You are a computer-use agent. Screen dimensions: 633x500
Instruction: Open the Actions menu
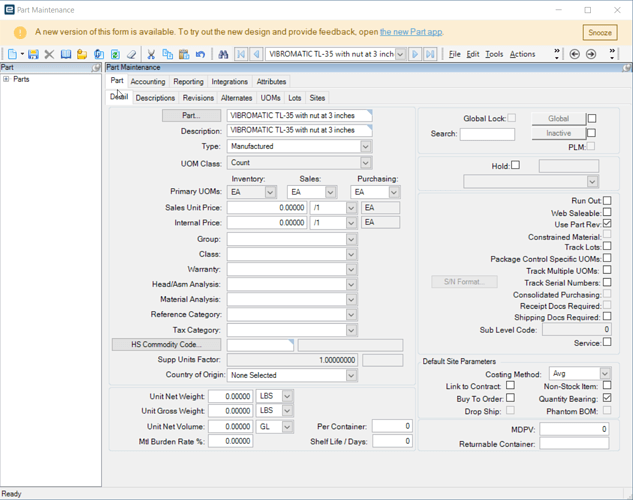pyautogui.click(x=522, y=54)
